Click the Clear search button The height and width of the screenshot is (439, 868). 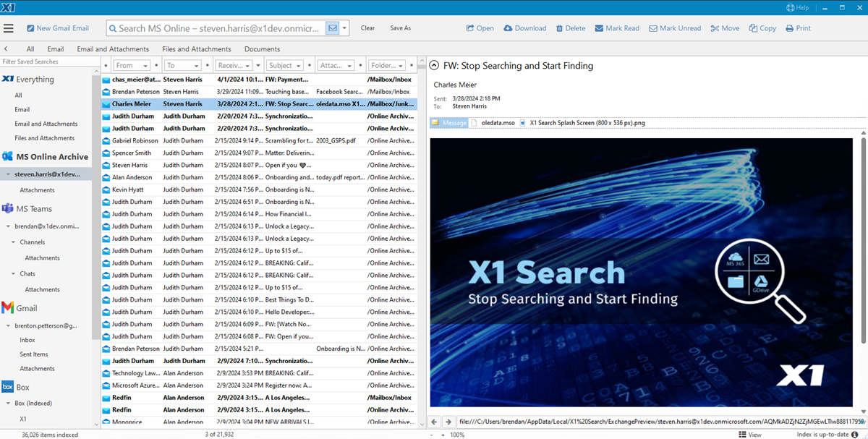click(x=367, y=28)
